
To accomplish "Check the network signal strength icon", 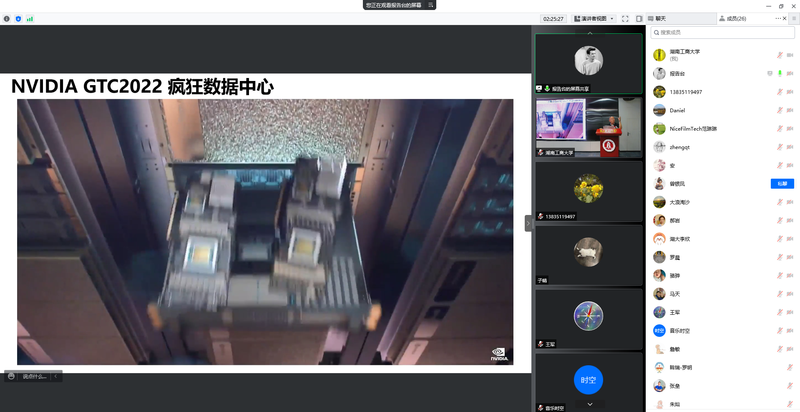I will point(29,18).
